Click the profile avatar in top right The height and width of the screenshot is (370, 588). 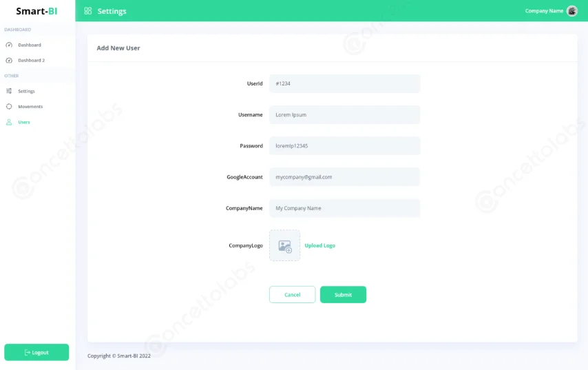coord(571,11)
